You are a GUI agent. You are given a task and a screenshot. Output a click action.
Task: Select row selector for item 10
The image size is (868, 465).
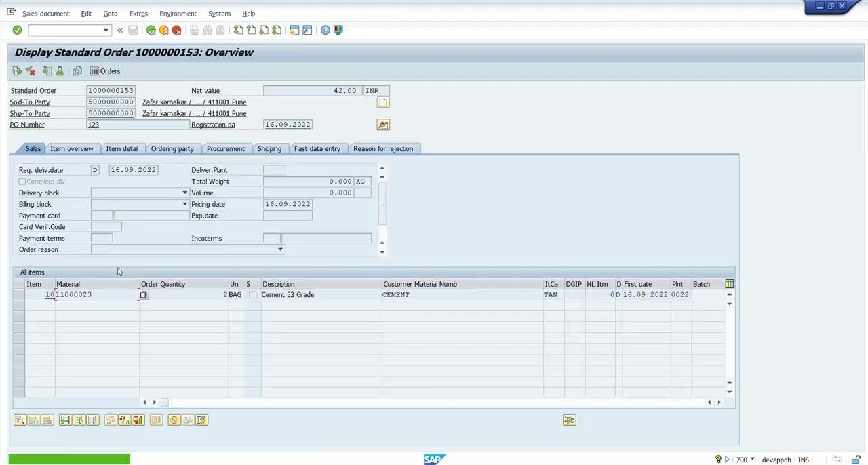point(19,295)
